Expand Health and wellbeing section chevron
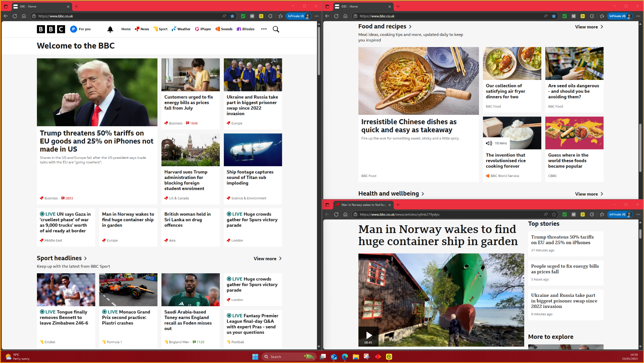The height and width of the screenshot is (363, 644). pyautogui.click(x=423, y=194)
